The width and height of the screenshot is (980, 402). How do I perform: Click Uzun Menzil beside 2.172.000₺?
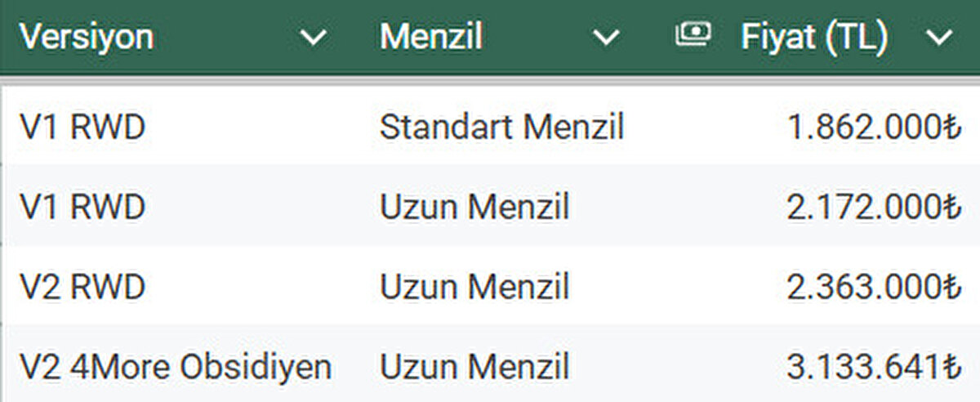pos(474,208)
